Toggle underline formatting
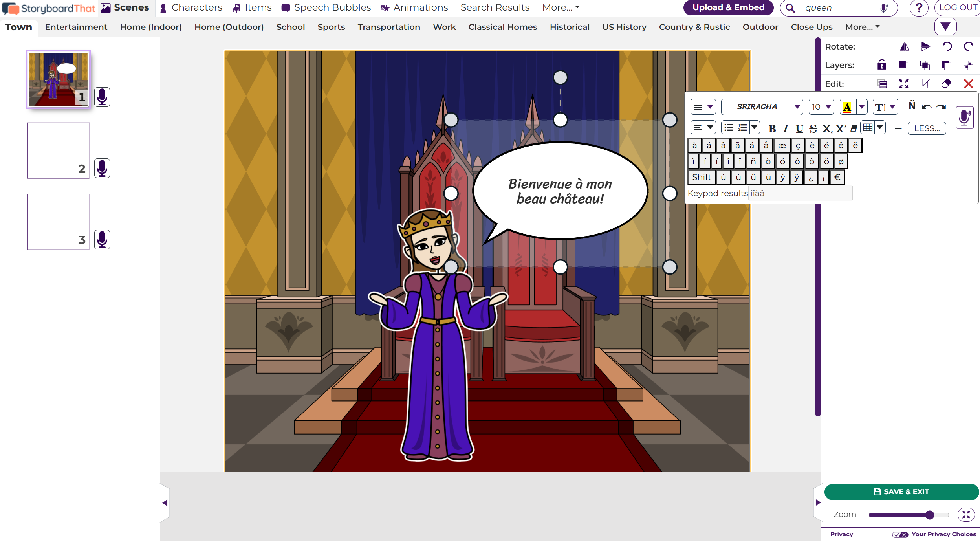The width and height of the screenshot is (980, 541). pos(799,128)
